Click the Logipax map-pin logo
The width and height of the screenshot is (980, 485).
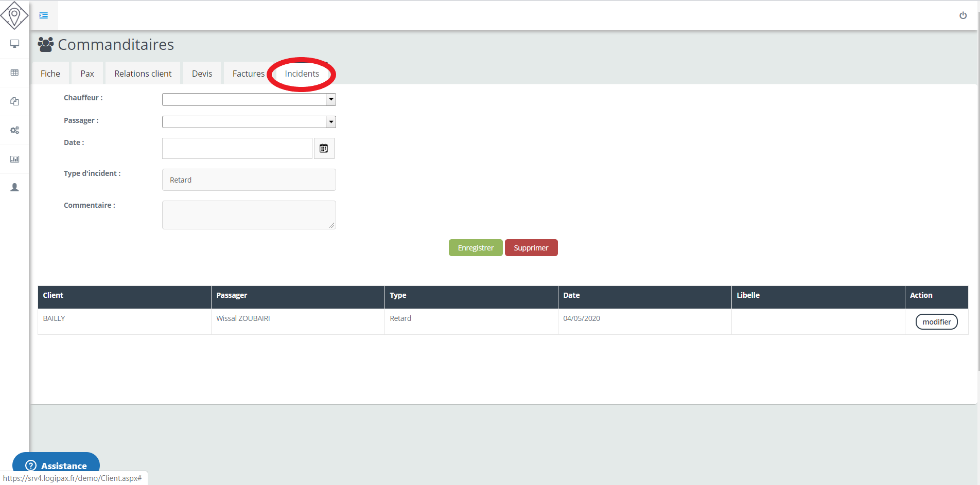click(14, 15)
